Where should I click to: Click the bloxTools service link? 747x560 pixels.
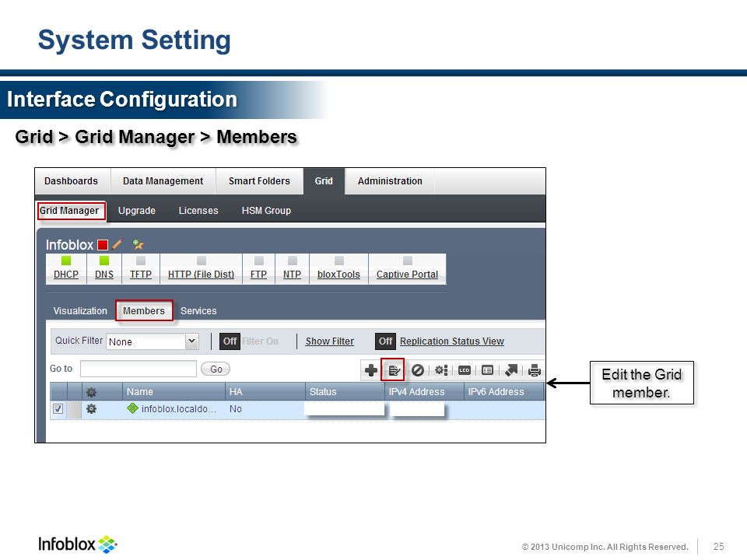click(x=338, y=275)
